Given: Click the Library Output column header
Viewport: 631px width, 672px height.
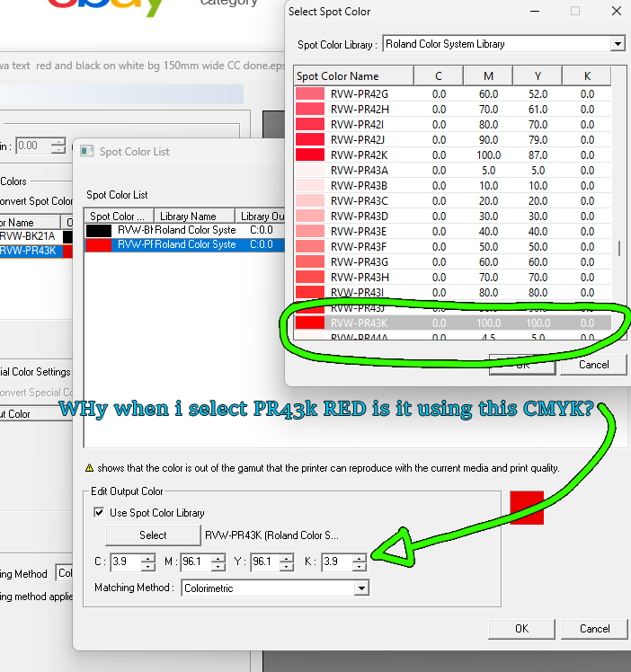Looking at the screenshot, I should 260,216.
